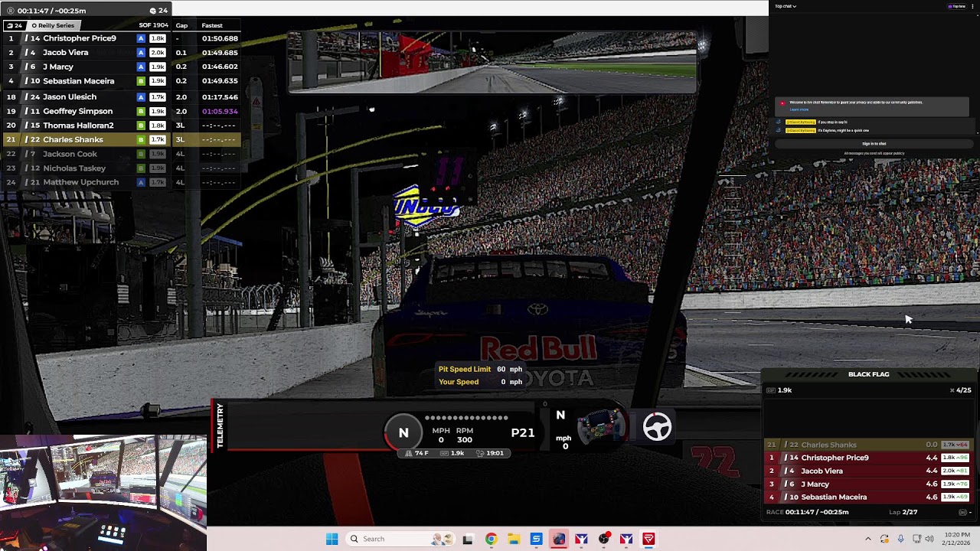Click the 4/25 incident counter
The height and width of the screenshot is (551, 980).
[960, 390]
